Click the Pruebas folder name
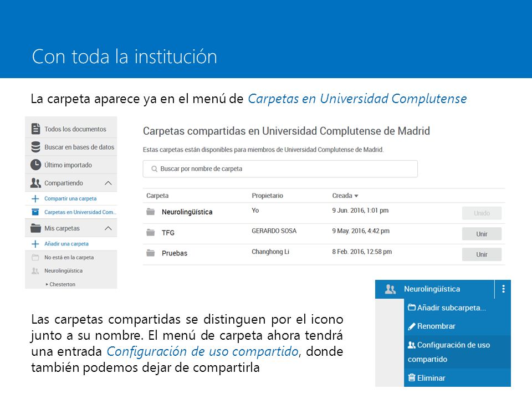Image resolution: width=532 pixels, height=399 pixels. tap(175, 253)
